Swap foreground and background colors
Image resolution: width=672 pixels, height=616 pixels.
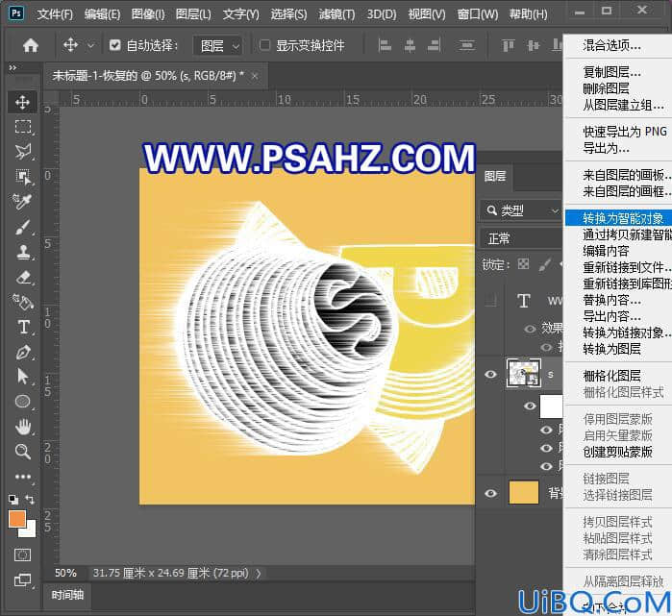(x=30, y=499)
